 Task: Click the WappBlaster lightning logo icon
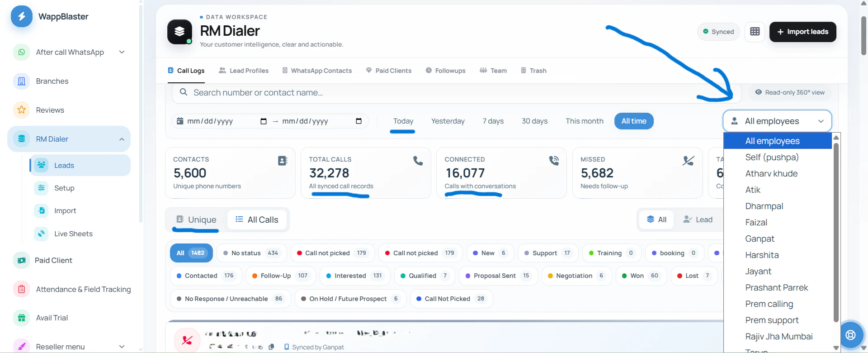[21, 17]
